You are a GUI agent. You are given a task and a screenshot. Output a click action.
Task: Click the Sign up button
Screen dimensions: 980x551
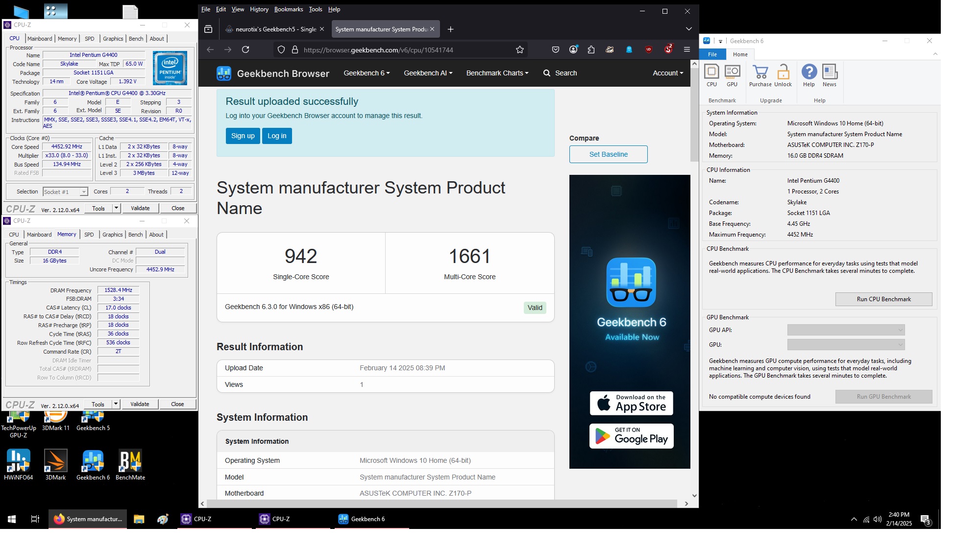(243, 136)
